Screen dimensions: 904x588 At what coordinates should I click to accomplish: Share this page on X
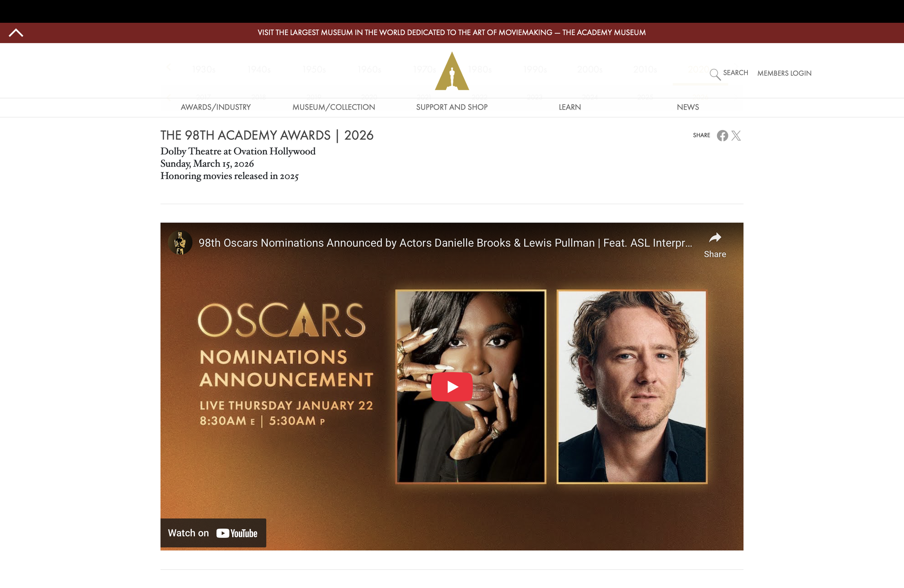pyautogui.click(x=736, y=136)
